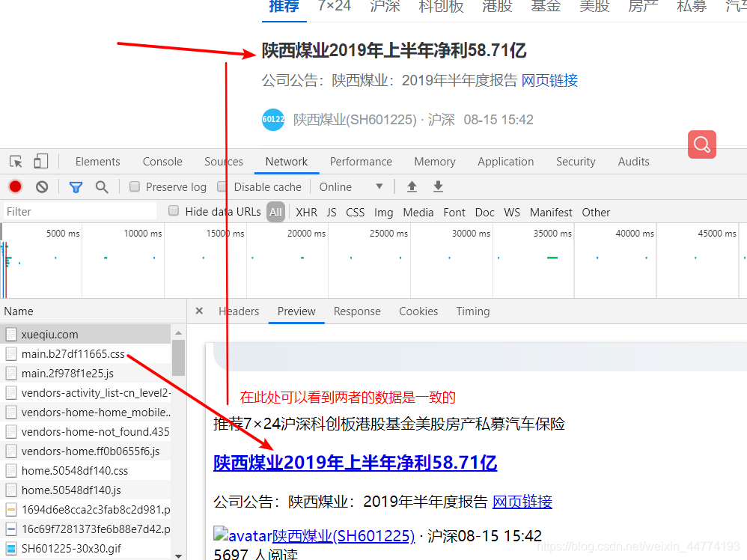Viewport: 747px width, 560px height.
Task: Filter requests by WS type
Action: (512, 212)
